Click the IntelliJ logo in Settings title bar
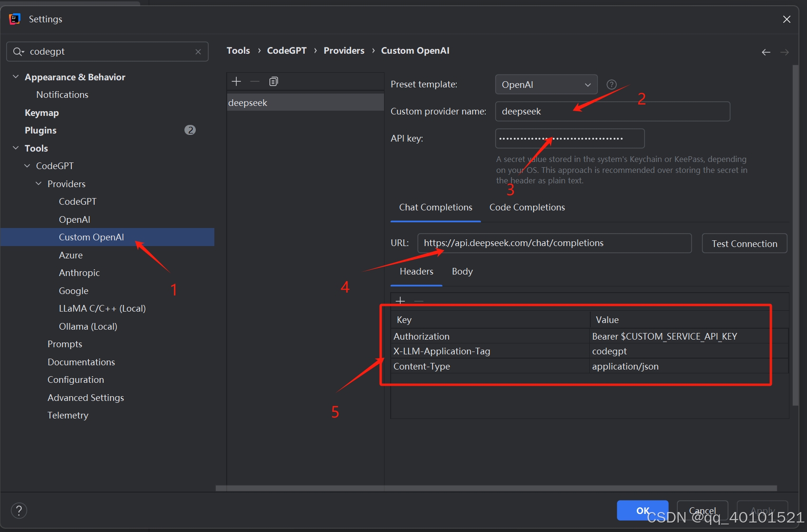The height and width of the screenshot is (532, 807). pos(15,19)
